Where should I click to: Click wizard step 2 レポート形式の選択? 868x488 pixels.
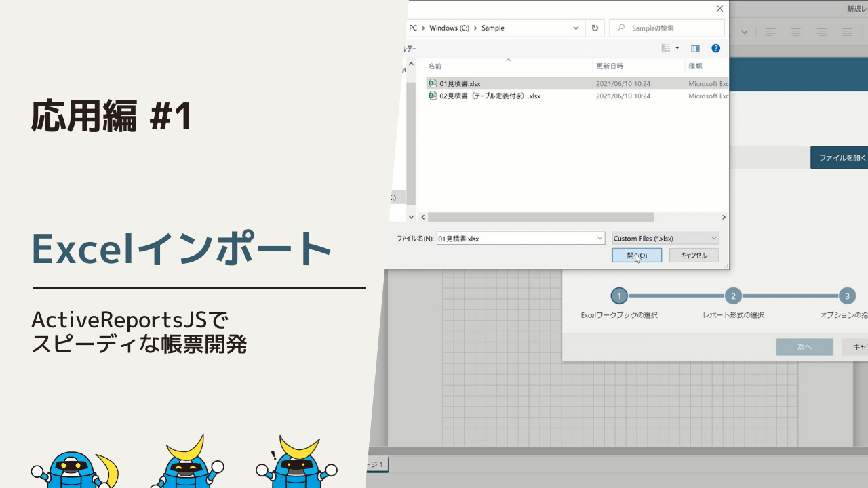point(732,296)
